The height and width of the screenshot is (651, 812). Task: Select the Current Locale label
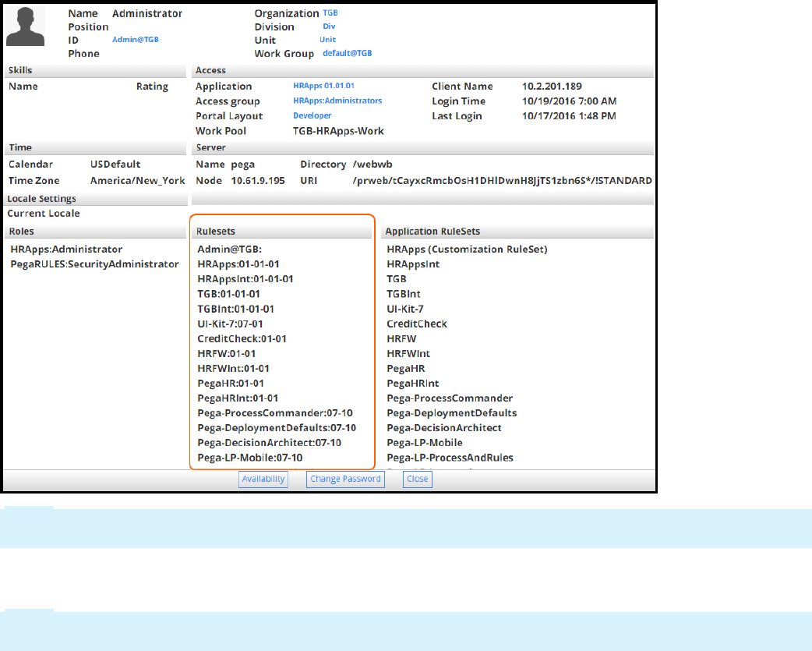click(44, 214)
